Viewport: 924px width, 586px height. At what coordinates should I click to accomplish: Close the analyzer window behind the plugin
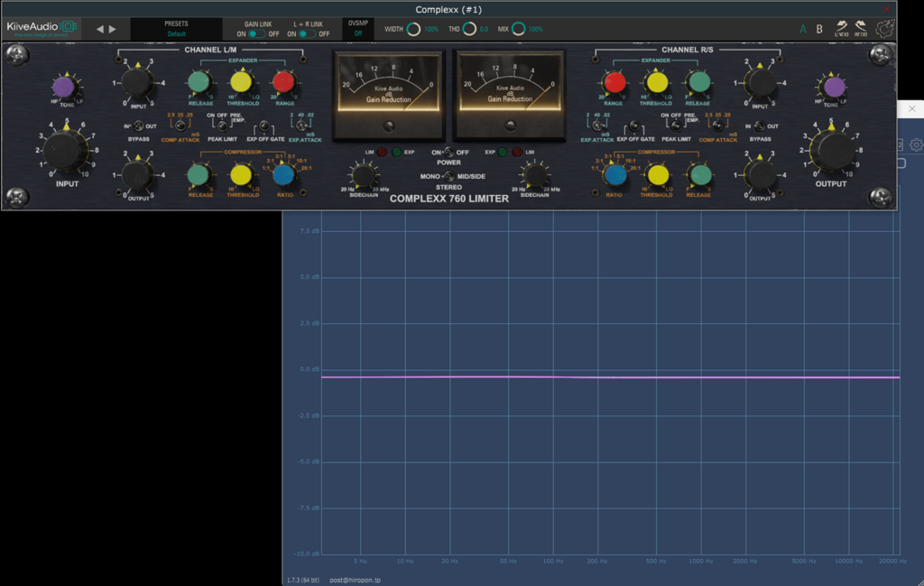click(x=911, y=108)
